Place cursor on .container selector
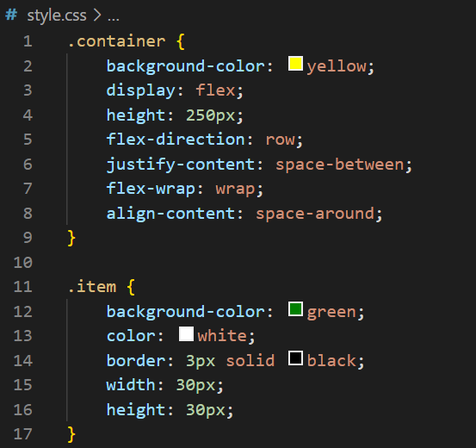This screenshot has height=448, width=476. pyautogui.click(x=117, y=41)
